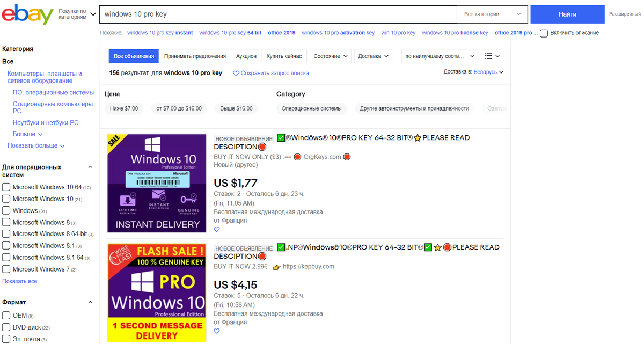Enable Включить описание checkbox

pos(544,33)
